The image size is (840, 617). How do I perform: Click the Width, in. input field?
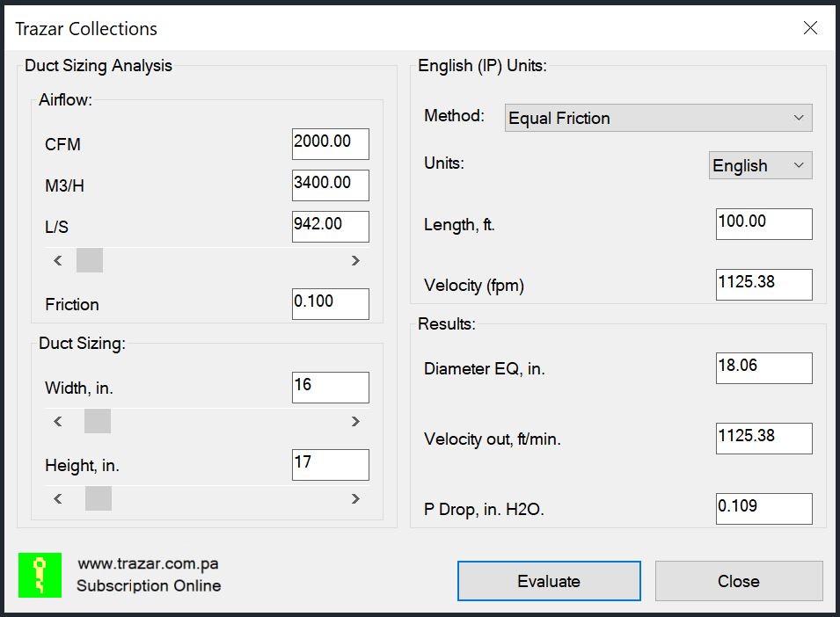click(330, 388)
